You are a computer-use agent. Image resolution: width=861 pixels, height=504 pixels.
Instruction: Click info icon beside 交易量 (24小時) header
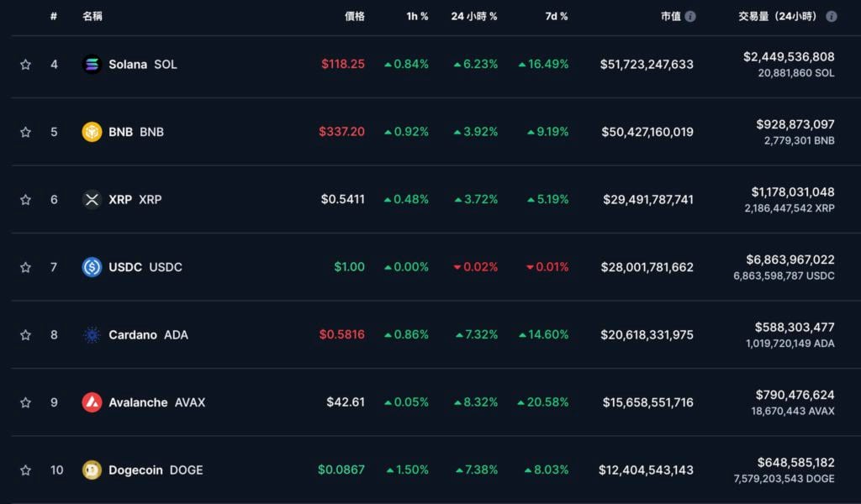832,16
